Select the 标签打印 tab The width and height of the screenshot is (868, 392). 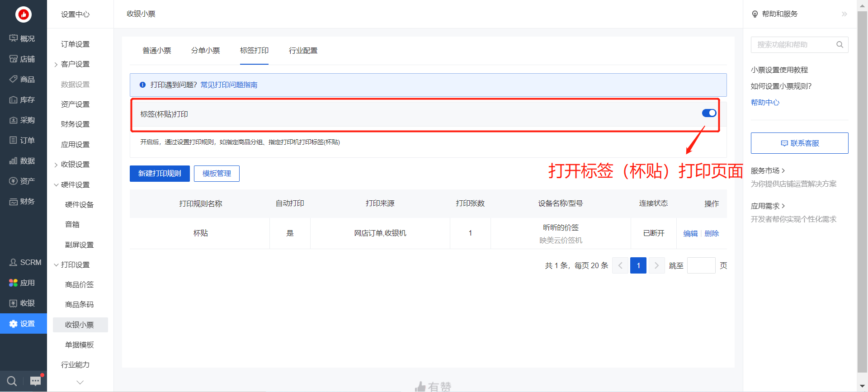[254, 51]
